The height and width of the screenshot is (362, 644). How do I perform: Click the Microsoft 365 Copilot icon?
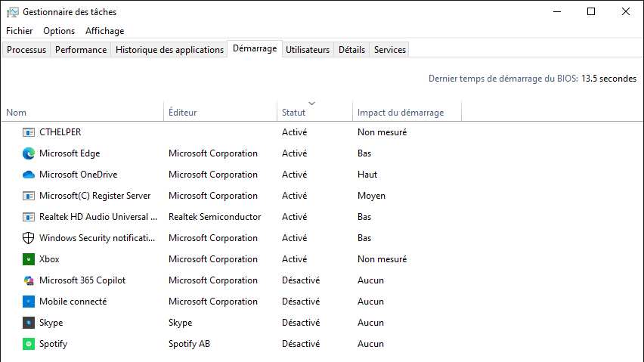pos(28,280)
